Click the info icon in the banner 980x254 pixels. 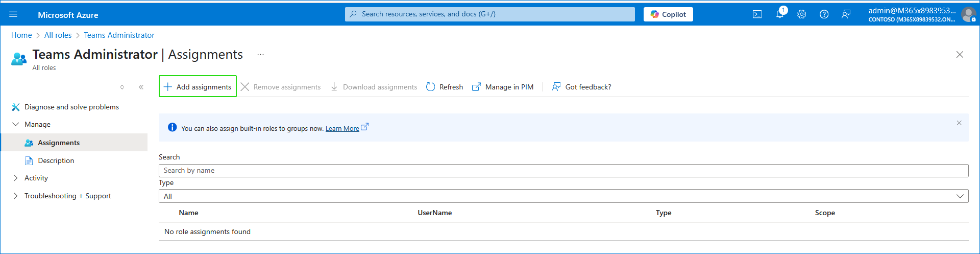pos(173,127)
